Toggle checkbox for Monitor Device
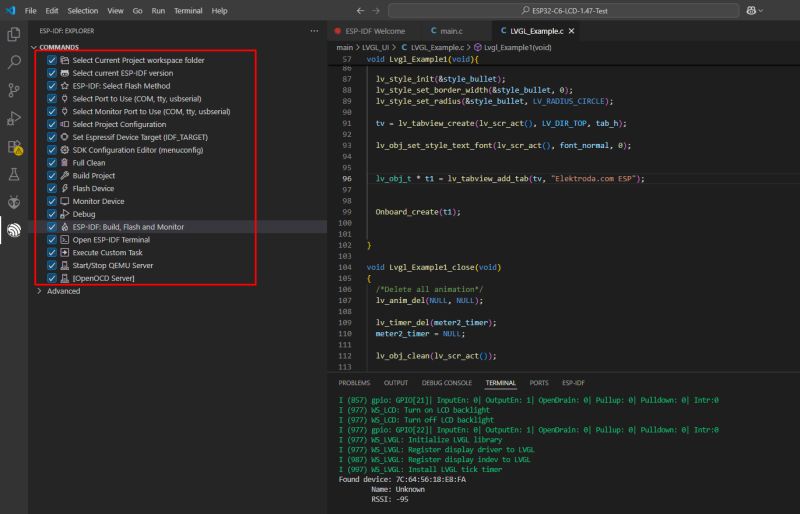 (52, 201)
